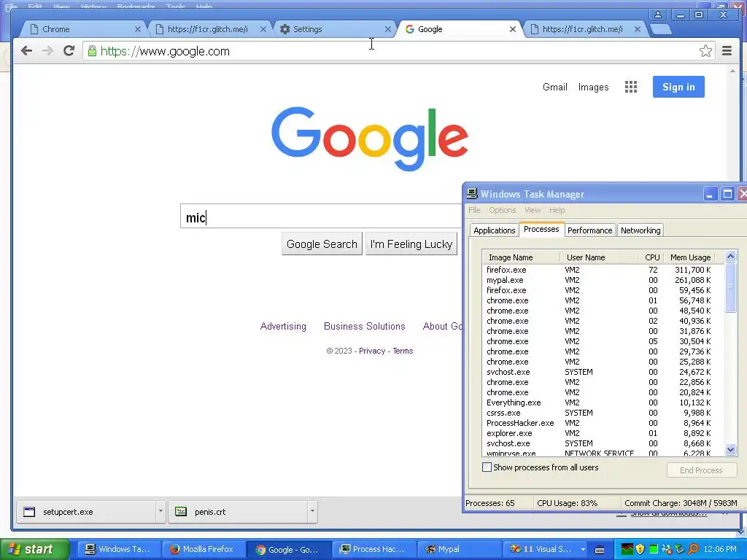This screenshot has width=747, height=560.
Task: Open the Images link
Action: click(x=593, y=87)
